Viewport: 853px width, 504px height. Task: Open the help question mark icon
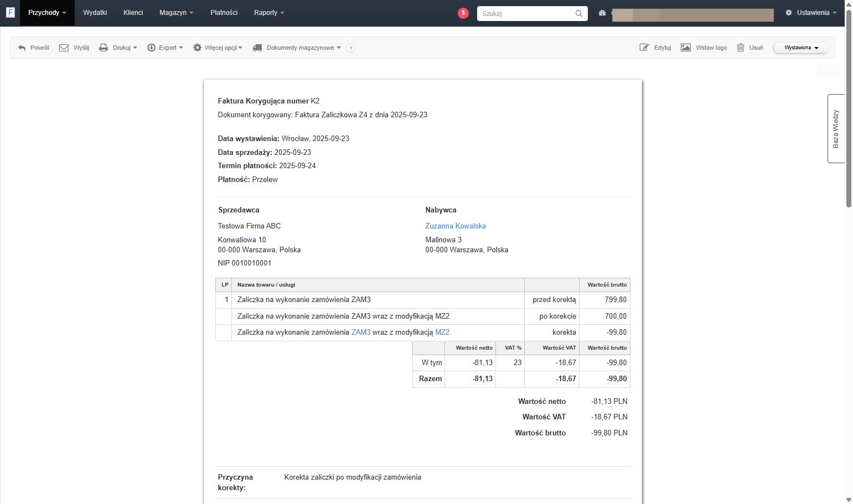[350, 48]
